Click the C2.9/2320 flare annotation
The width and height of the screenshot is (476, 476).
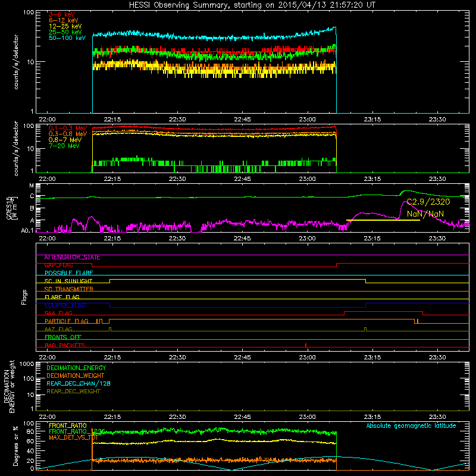428,202
